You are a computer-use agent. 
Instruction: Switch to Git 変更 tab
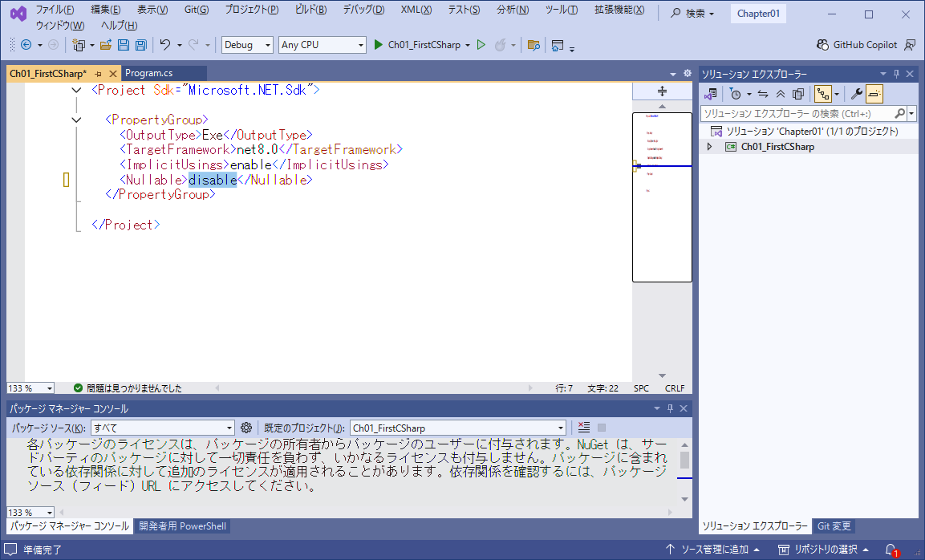click(x=834, y=526)
